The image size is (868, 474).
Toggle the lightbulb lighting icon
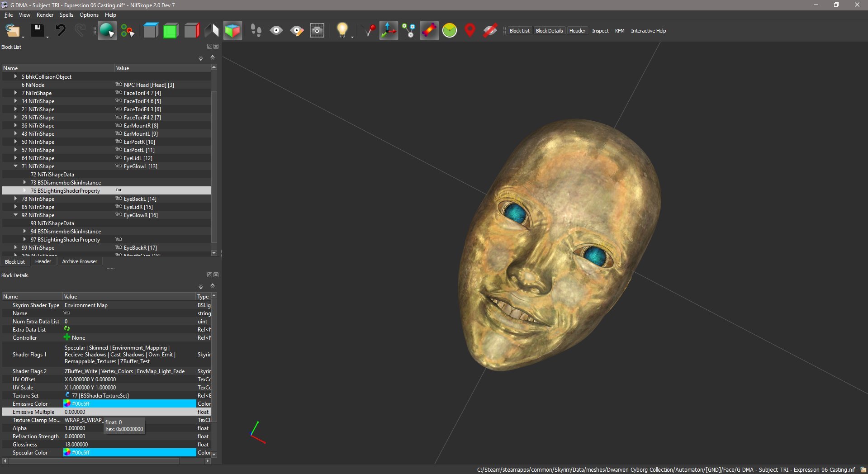pos(342,31)
